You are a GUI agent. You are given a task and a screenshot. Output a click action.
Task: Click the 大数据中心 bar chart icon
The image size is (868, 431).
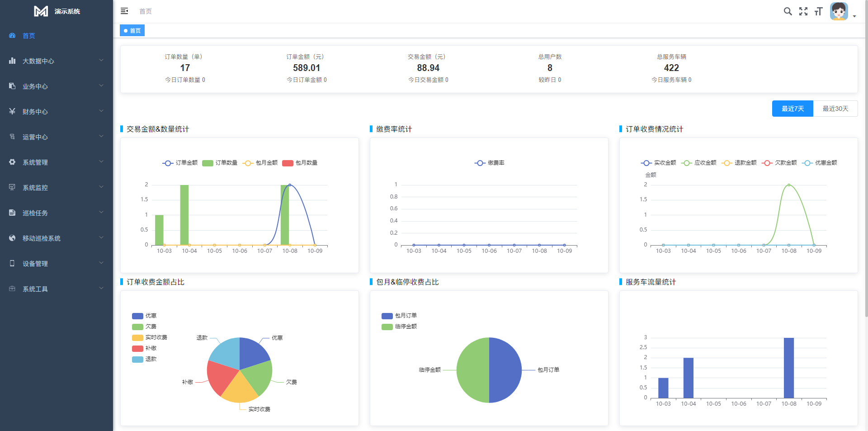12,61
